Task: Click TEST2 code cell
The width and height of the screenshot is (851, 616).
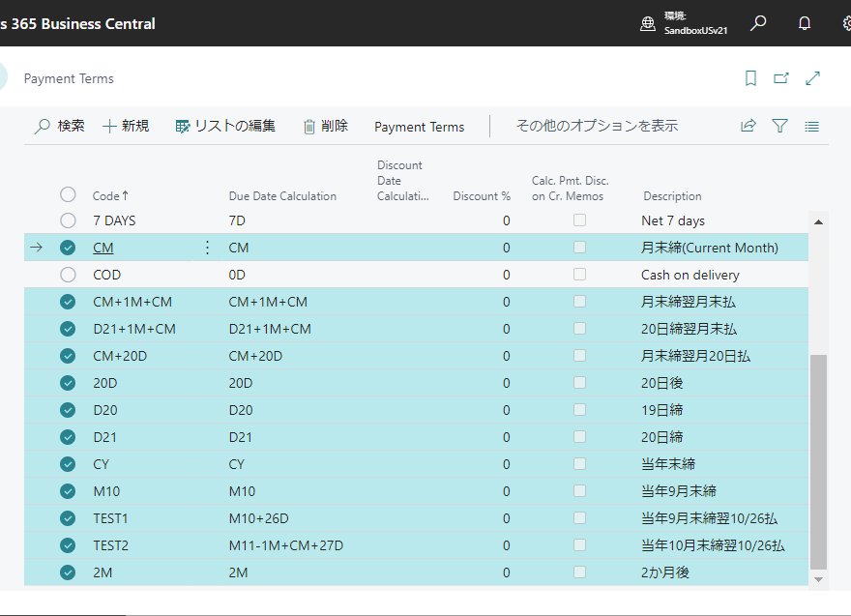Action: click(110, 545)
